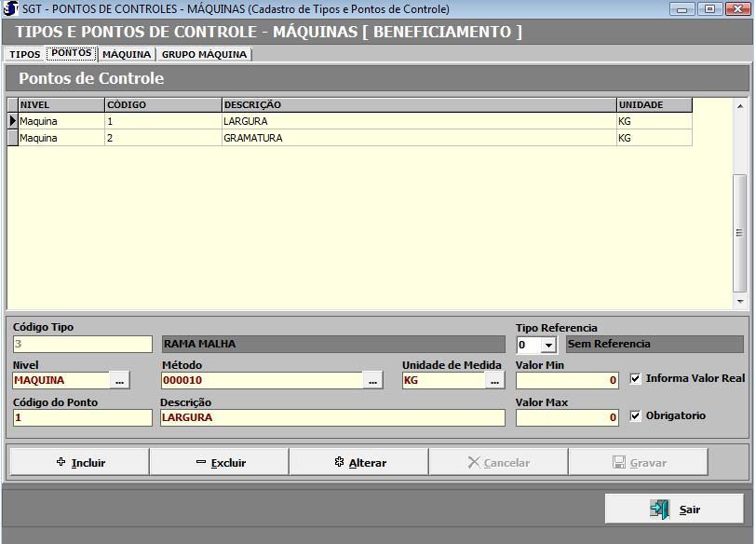Uncheck the Obrigatorio checkbox

coord(636,416)
